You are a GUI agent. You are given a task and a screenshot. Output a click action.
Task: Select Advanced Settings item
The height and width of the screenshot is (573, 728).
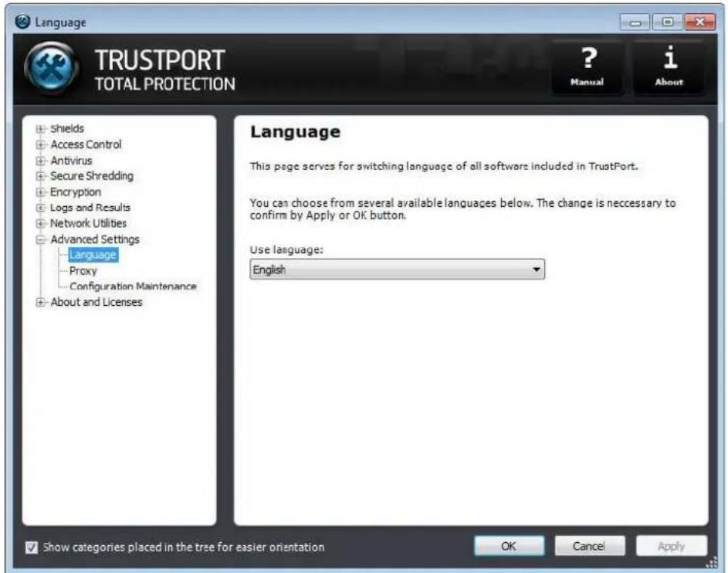click(95, 239)
